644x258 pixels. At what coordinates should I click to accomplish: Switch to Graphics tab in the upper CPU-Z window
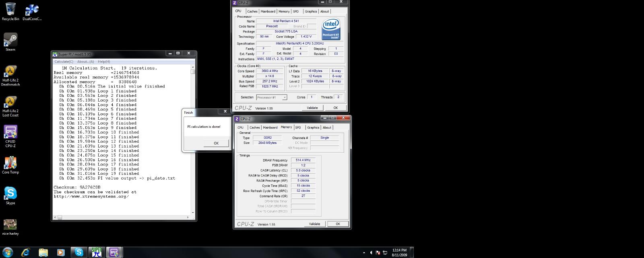(x=311, y=11)
